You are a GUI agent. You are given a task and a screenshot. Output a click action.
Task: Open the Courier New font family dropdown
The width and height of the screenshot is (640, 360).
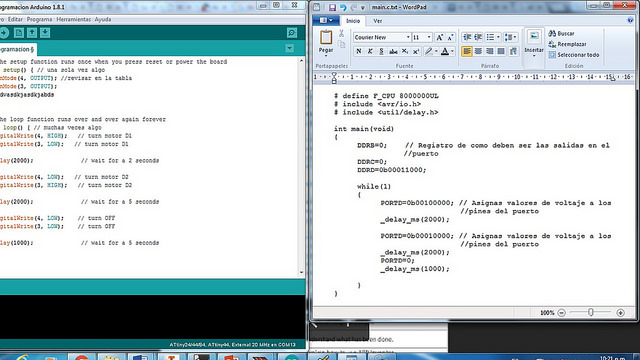(408, 37)
